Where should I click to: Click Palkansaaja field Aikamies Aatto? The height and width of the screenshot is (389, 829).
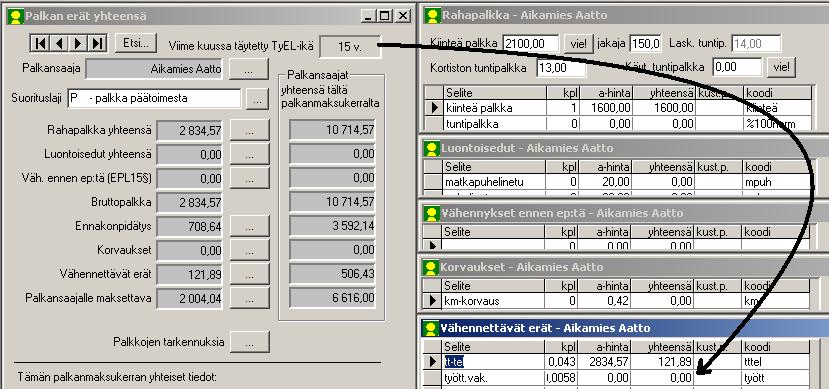(154, 69)
